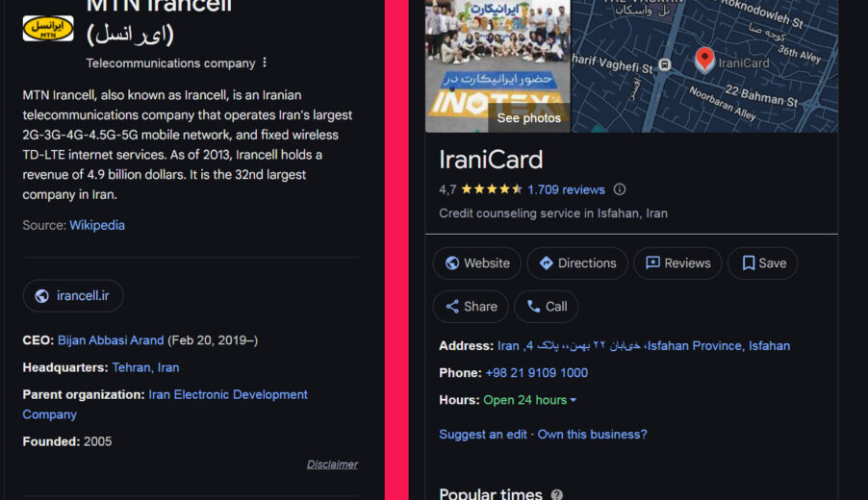Click the five-star rating graphic
Screen dimensions: 868x500
(492, 189)
